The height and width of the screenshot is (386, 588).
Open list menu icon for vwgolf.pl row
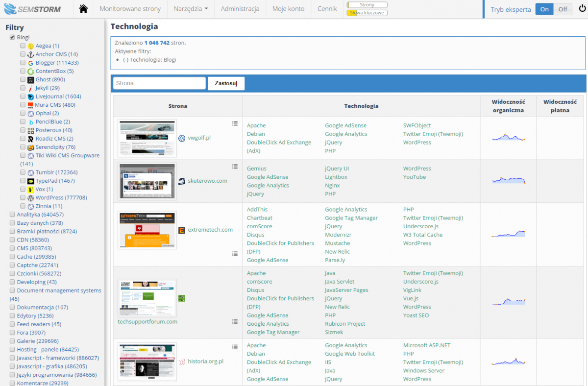pos(235,123)
